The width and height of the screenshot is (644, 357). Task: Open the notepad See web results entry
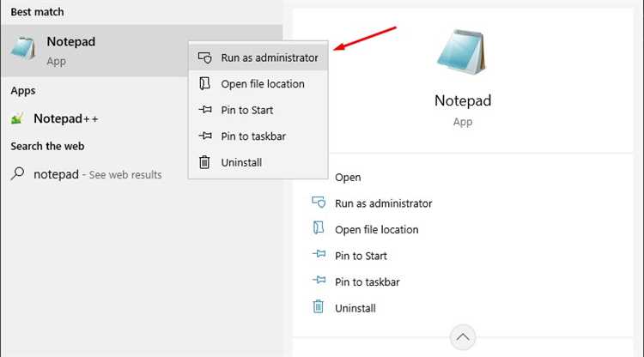(98, 174)
